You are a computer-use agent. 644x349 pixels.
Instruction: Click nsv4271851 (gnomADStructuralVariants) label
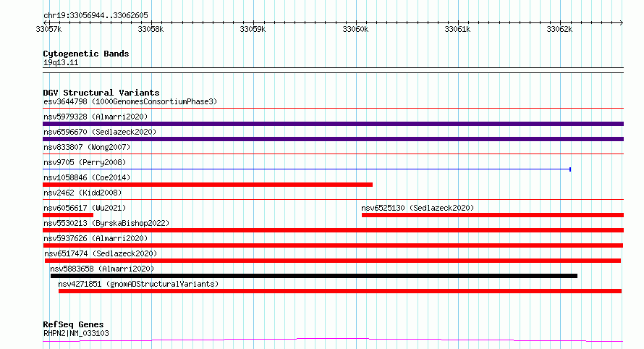138,284
